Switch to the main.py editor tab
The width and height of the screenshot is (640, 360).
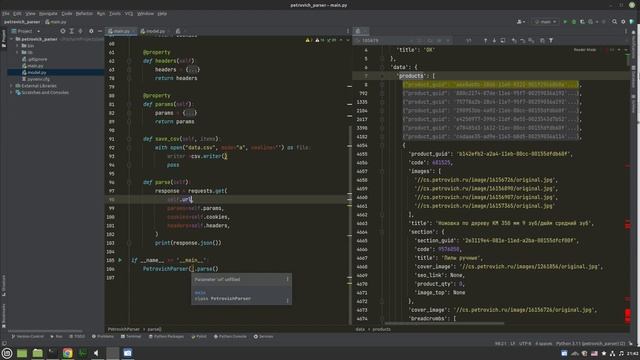point(121,31)
